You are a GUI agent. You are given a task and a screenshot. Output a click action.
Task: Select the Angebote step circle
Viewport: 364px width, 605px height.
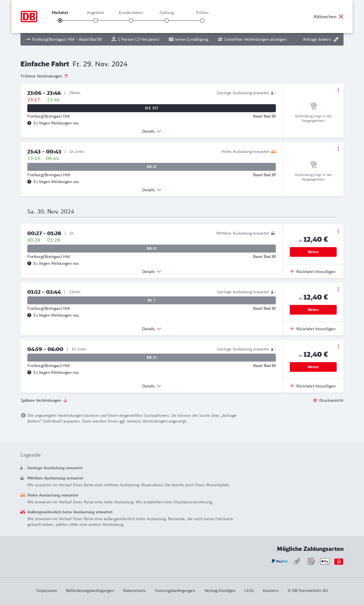point(96,20)
